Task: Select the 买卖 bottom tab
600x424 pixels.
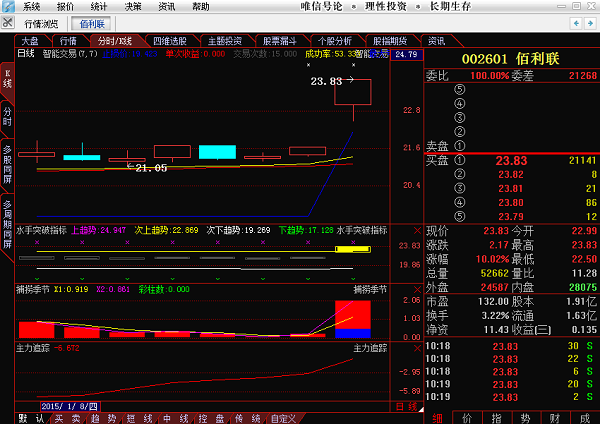Action: (67, 418)
